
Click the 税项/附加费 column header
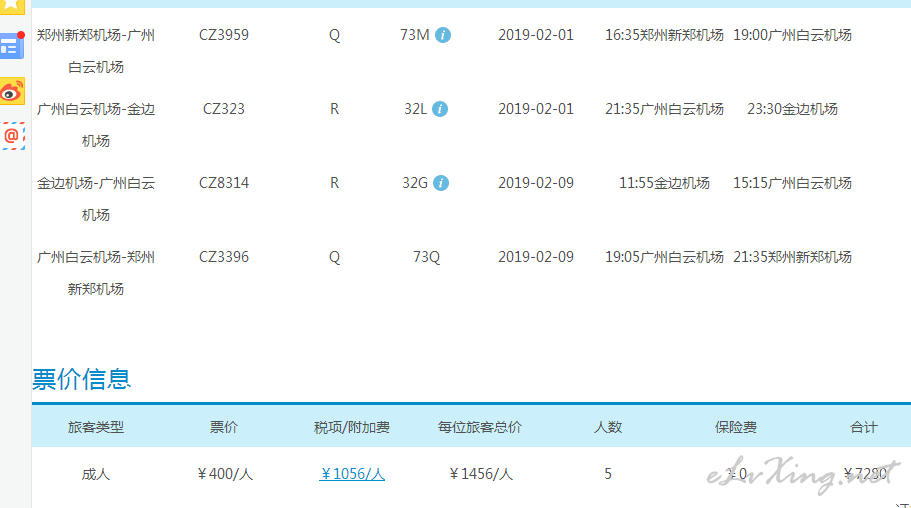[x=352, y=427]
